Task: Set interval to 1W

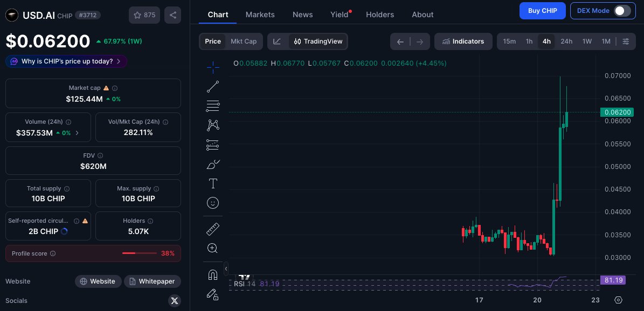Action: coord(587,41)
